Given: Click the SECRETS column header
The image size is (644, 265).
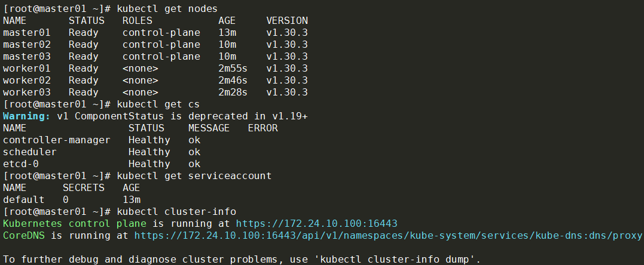Looking at the screenshot, I should (84, 188).
